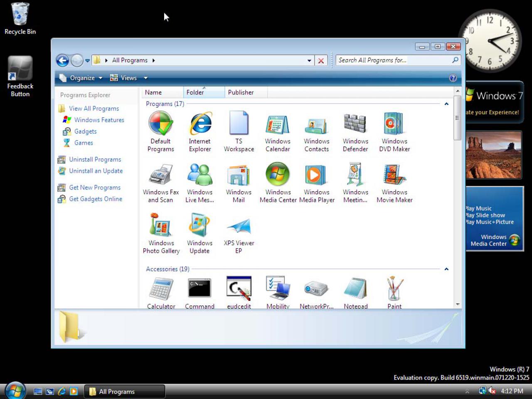The height and width of the screenshot is (399, 532).
Task: Launch Internet Explorer from quick launch
Action: point(62,391)
